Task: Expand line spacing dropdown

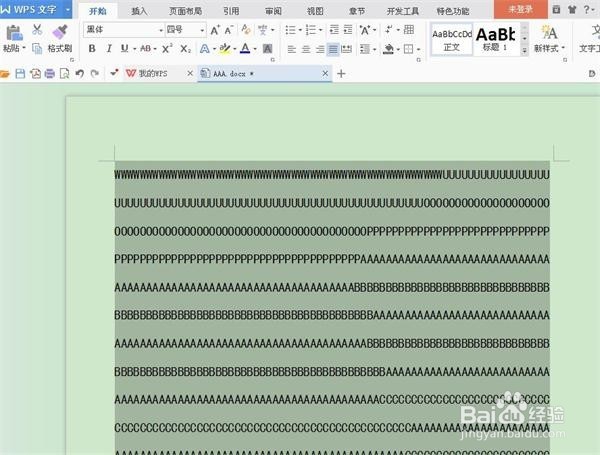Action: (374, 49)
